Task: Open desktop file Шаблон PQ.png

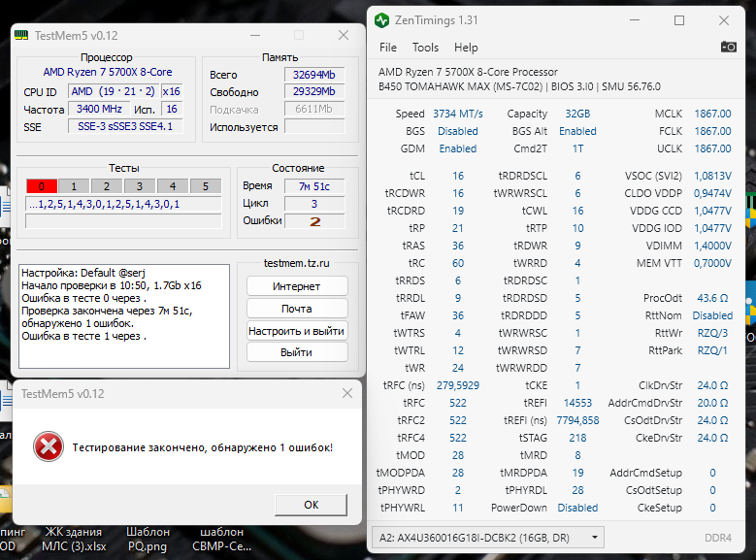Action: click(x=148, y=539)
